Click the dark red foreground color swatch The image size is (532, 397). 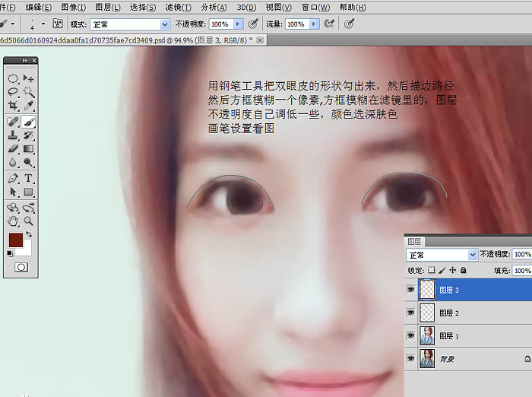pos(15,240)
